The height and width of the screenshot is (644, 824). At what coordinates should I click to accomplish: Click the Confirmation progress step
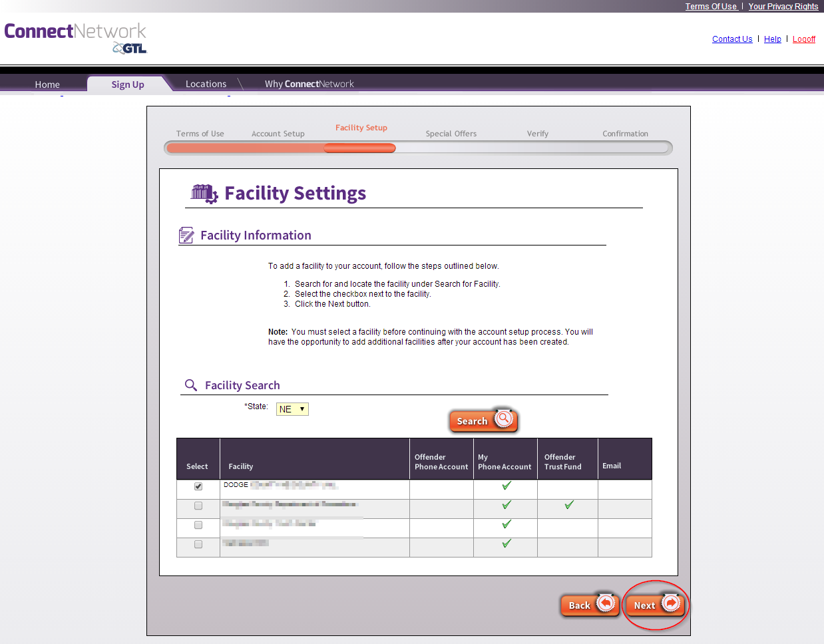(625, 134)
